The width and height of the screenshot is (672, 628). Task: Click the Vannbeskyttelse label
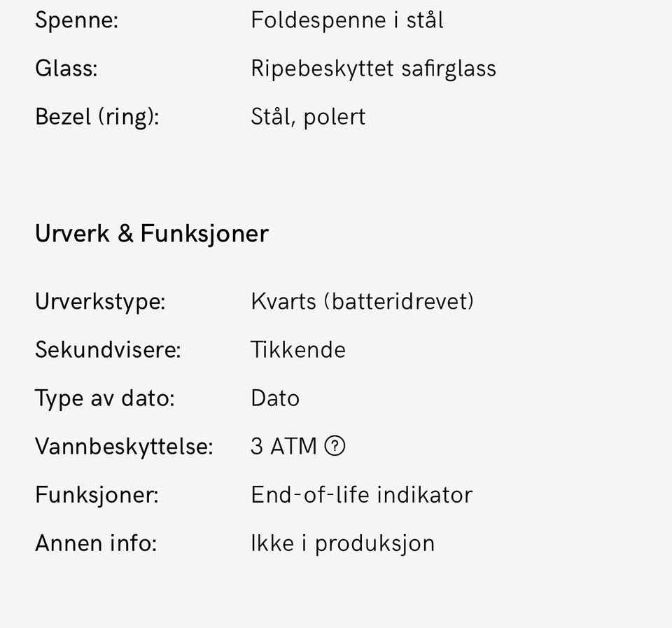tap(123, 447)
